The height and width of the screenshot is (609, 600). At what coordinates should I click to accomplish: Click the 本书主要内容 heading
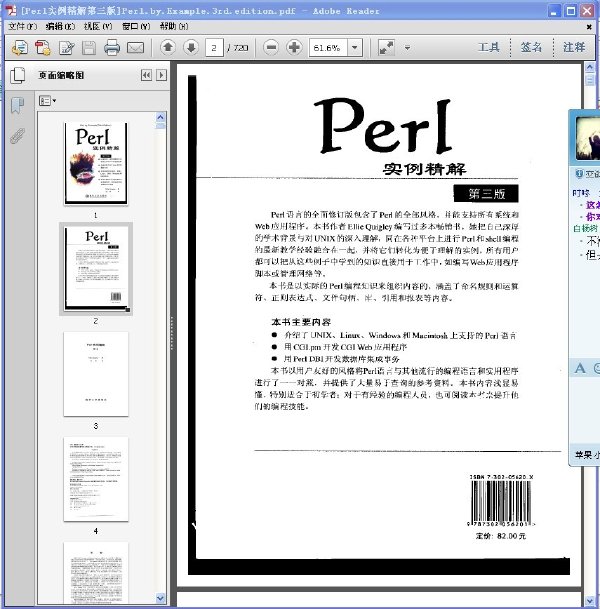301,322
